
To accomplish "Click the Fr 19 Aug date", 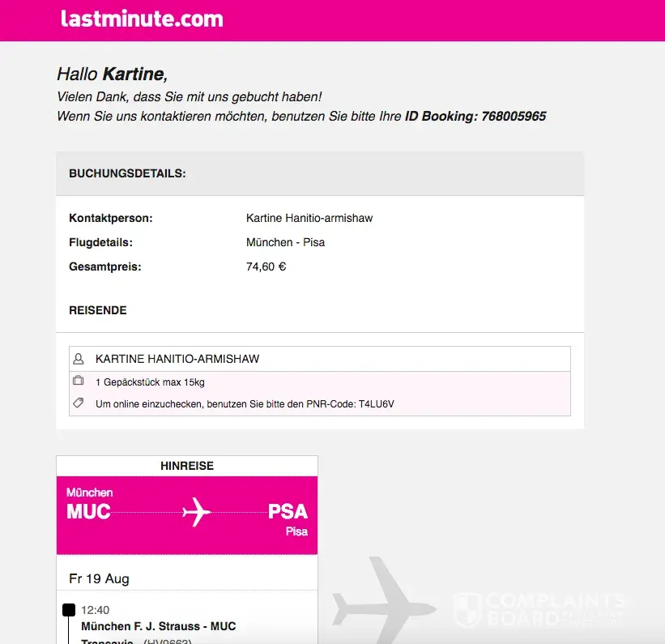I will 99,578.
